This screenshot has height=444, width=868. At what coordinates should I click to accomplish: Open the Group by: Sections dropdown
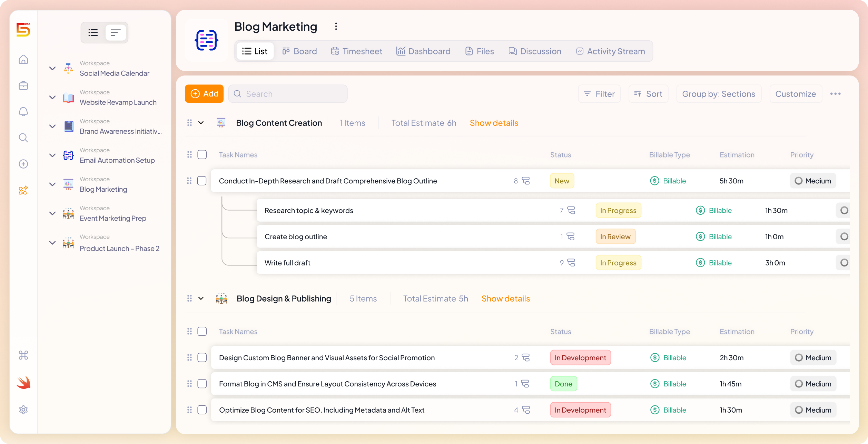tap(719, 93)
